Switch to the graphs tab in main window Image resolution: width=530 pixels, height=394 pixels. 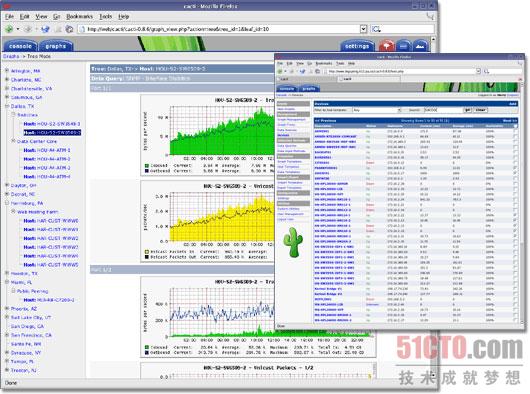[56, 46]
